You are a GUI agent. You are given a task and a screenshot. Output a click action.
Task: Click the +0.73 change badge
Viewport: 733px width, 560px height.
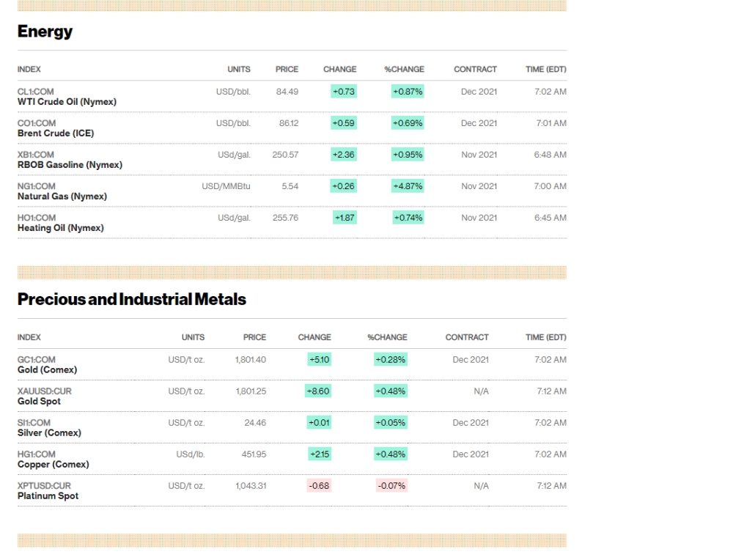(344, 92)
